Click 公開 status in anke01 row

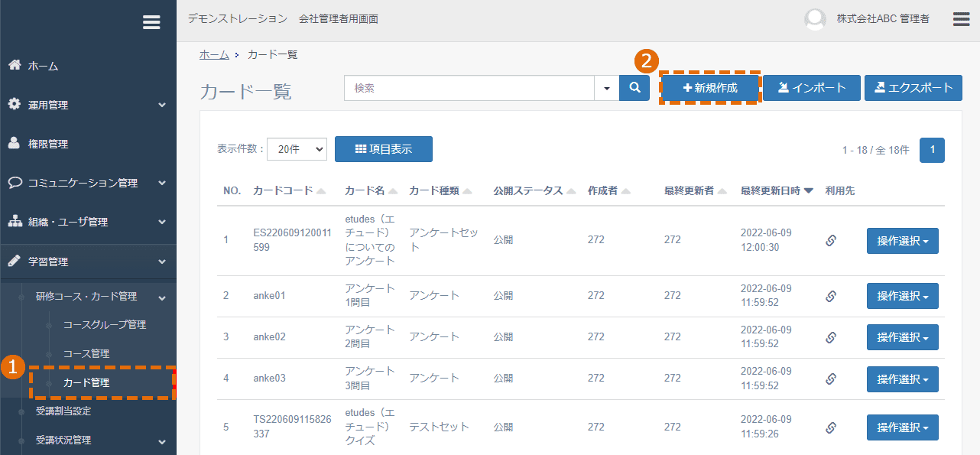pos(503,296)
